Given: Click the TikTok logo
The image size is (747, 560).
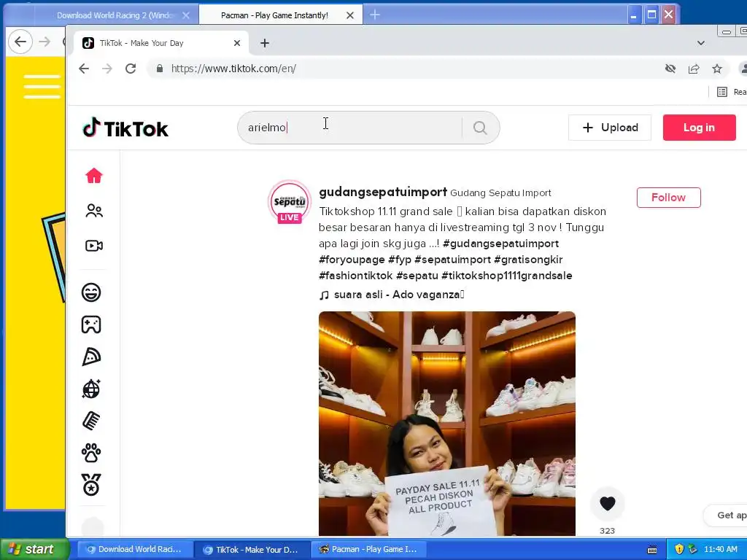Looking at the screenshot, I should point(125,128).
